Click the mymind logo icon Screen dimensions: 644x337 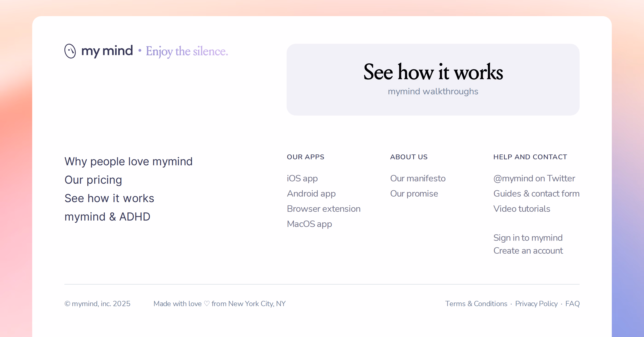(70, 51)
